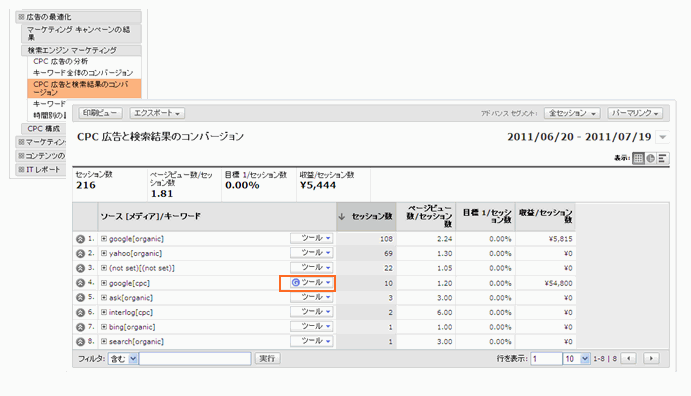Select キーワード全体のコンバージョン report
The width and height of the screenshot is (691, 396).
pyautogui.click(x=83, y=73)
